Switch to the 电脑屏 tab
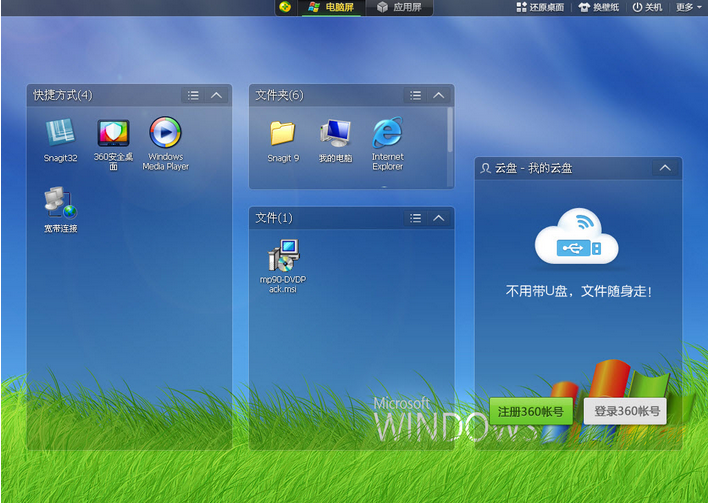Image resolution: width=712 pixels, height=503 pixels. [x=331, y=7]
